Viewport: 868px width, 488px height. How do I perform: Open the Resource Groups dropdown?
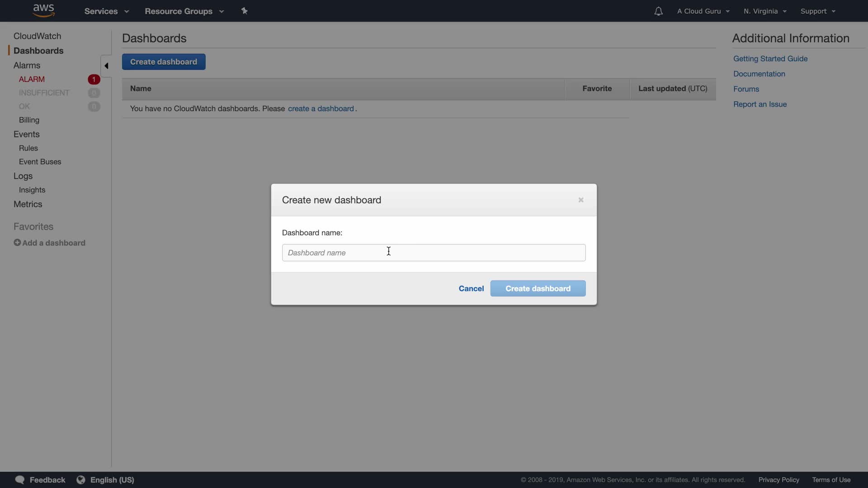[184, 11]
